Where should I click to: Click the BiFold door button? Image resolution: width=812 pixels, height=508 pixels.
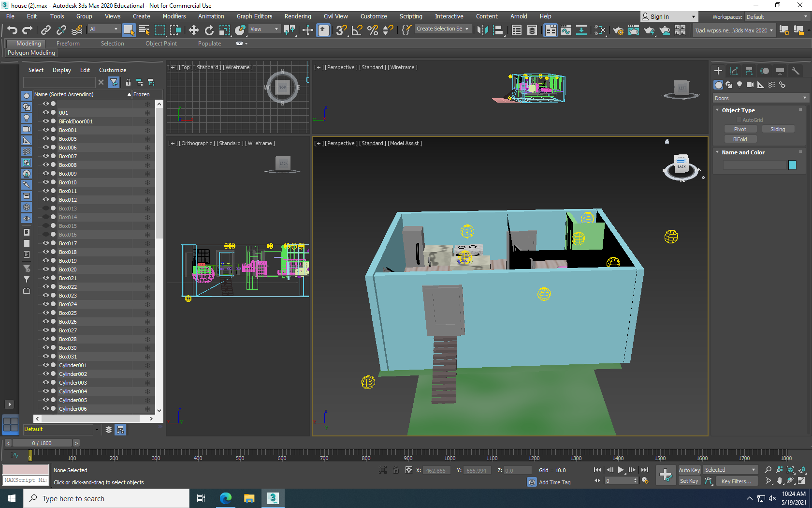tap(740, 139)
